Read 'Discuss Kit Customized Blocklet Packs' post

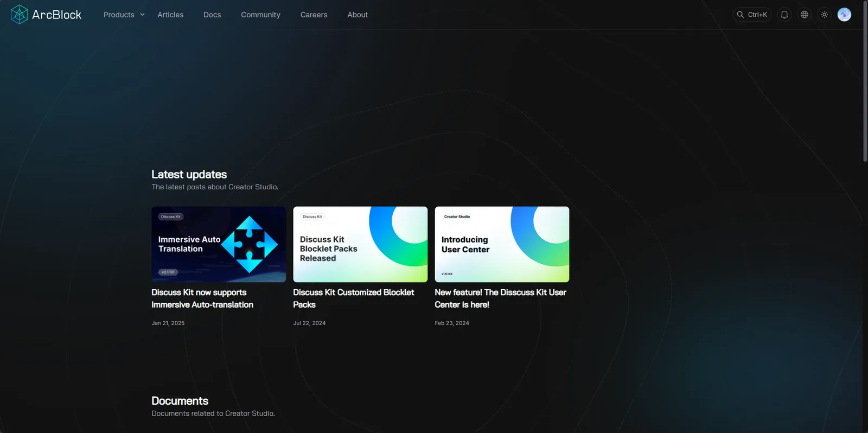pyautogui.click(x=354, y=298)
